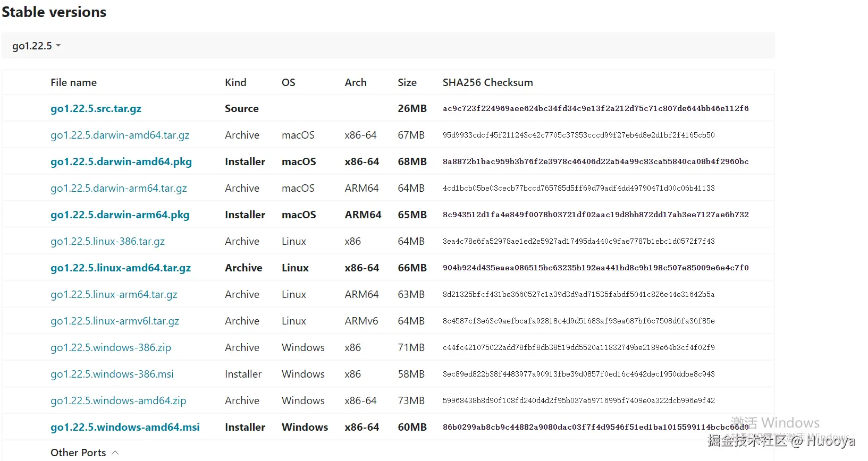Click the linux-amd64 SHA256 checksum text

coord(595,268)
